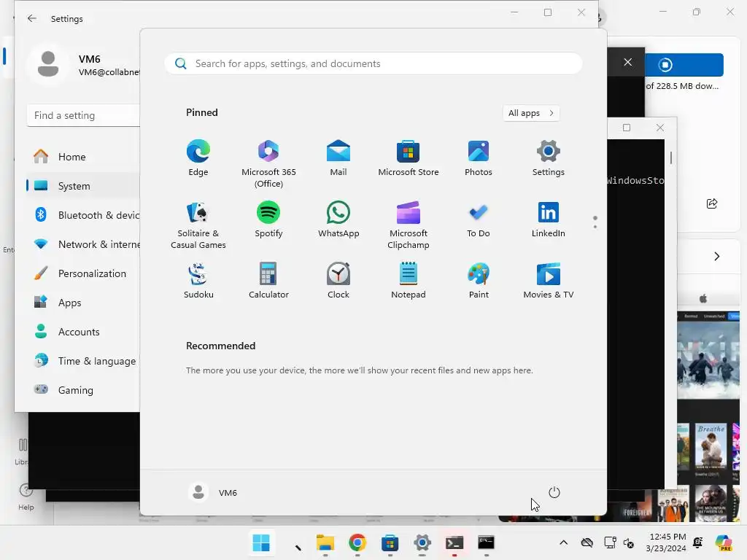Image resolution: width=747 pixels, height=560 pixels.
Task: Launch WhatsApp from pinned apps
Action: (338, 219)
